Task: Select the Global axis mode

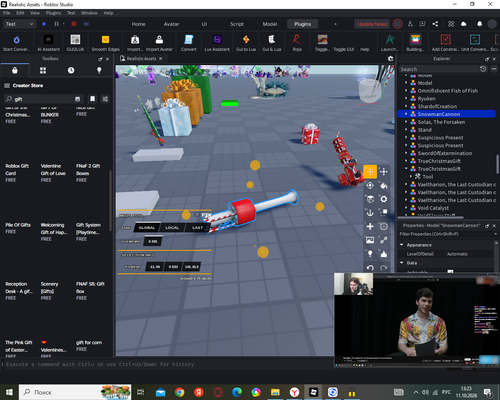Action: point(147,228)
